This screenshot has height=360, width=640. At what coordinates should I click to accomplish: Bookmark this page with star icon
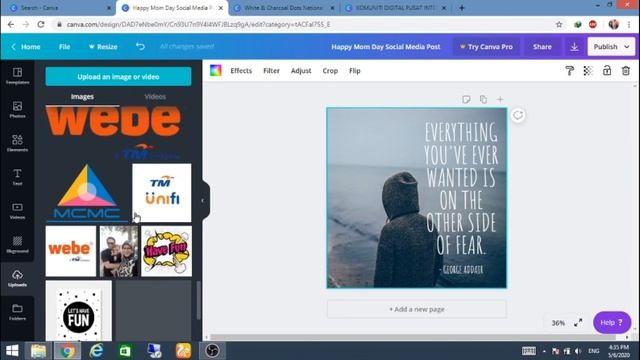(x=559, y=24)
